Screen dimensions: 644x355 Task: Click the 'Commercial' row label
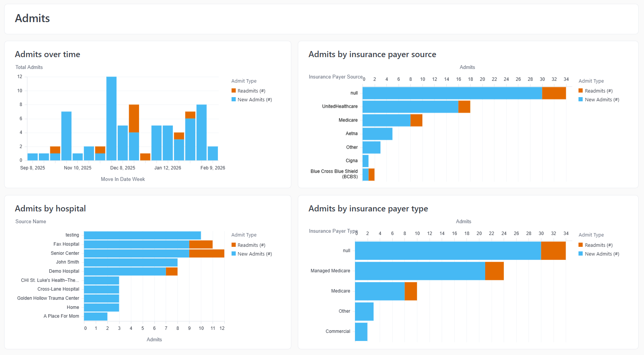tap(338, 332)
